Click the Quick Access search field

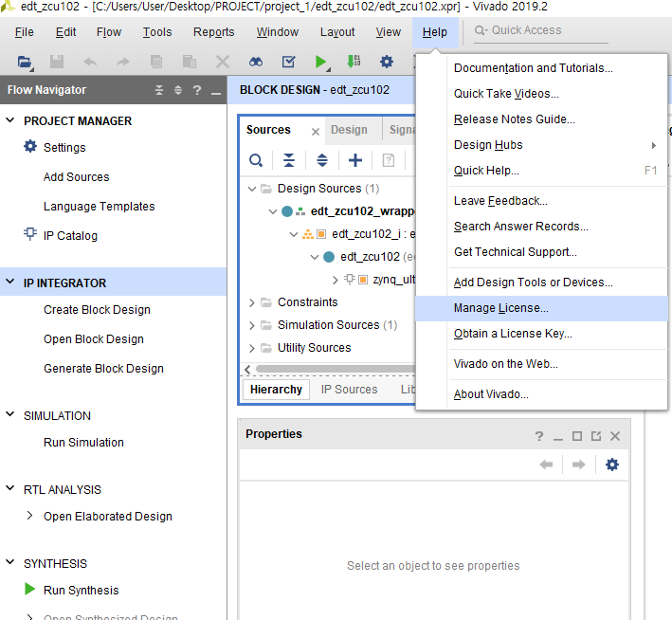[x=540, y=30]
